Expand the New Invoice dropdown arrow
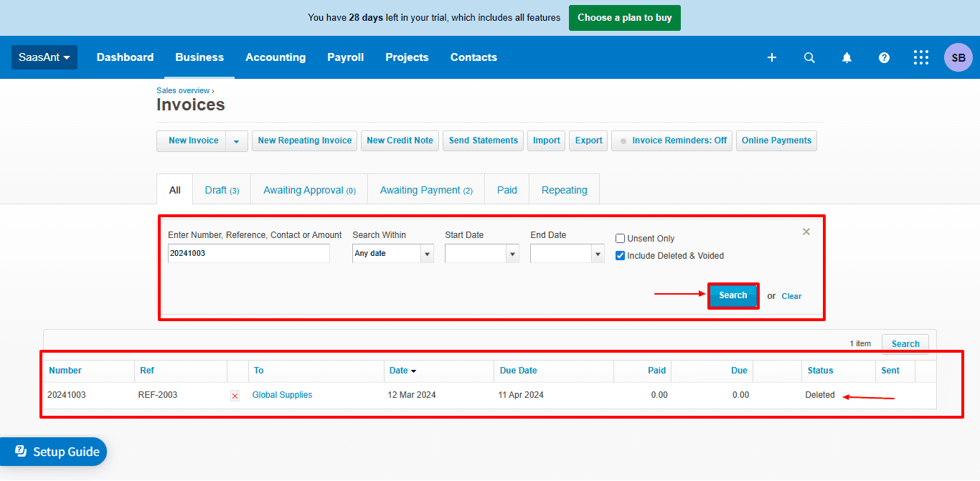The image size is (980, 481). pyautogui.click(x=237, y=141)
